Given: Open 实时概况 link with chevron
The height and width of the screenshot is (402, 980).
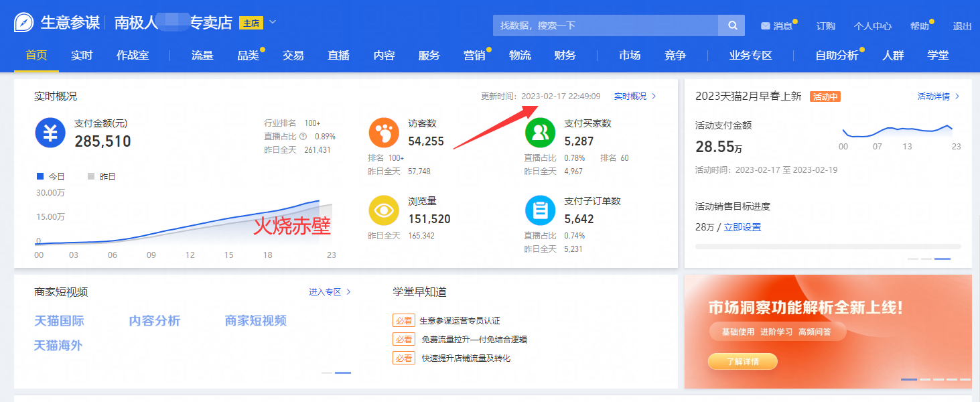Looking at the screenshot, I should [635, 96].
